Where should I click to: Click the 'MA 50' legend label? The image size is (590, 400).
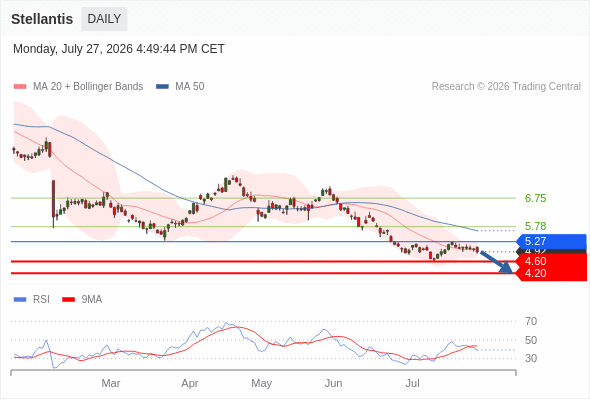[190, 87]
